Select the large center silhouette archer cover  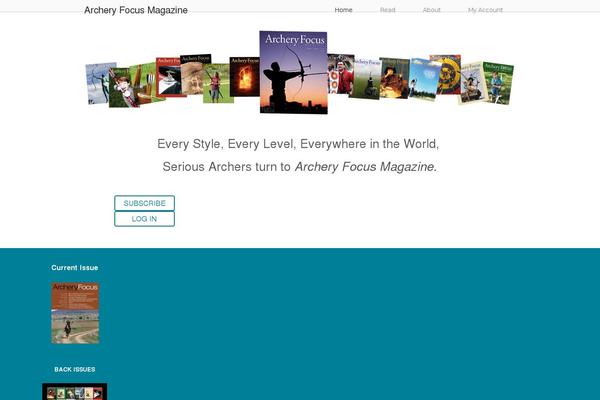pos(293,72)
